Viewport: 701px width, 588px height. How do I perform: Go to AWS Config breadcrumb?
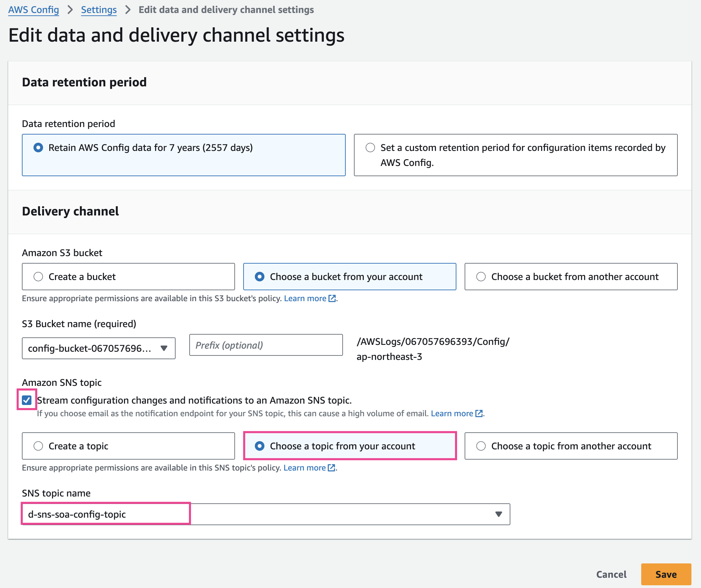pos(33,10)
